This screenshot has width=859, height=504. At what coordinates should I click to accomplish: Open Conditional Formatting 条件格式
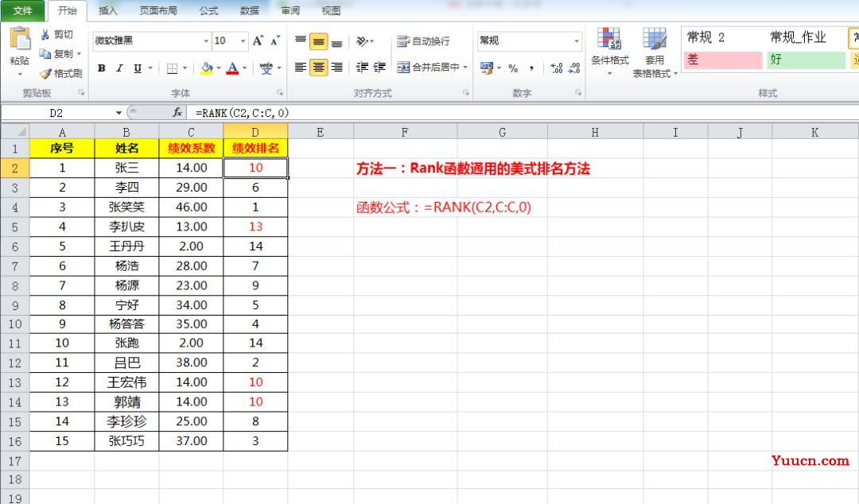coord(609,52)
